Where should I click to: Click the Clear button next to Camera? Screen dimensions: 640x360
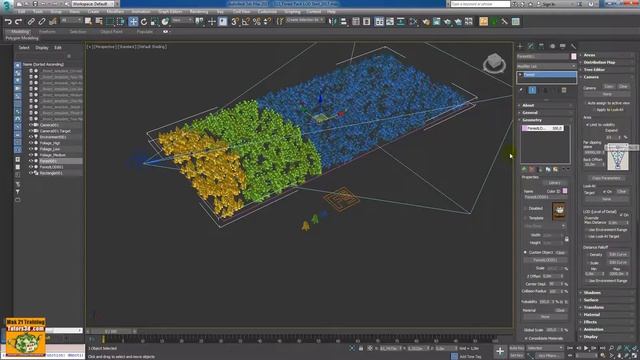click(623, 86)
